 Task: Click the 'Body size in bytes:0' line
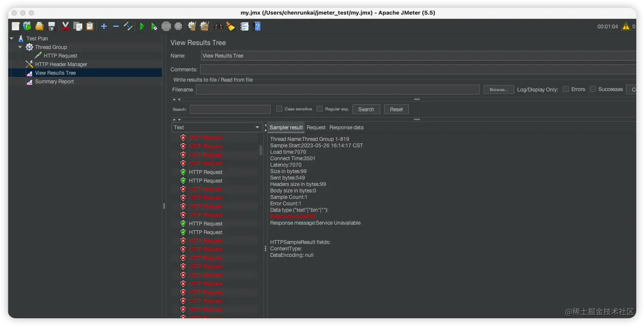pos(293,191)
